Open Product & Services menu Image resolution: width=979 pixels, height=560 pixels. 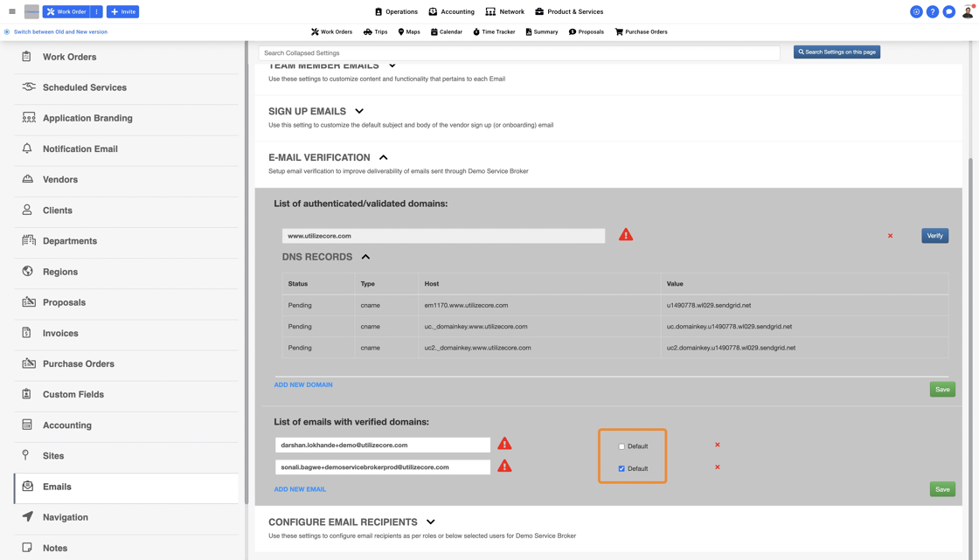click(569, 11)
